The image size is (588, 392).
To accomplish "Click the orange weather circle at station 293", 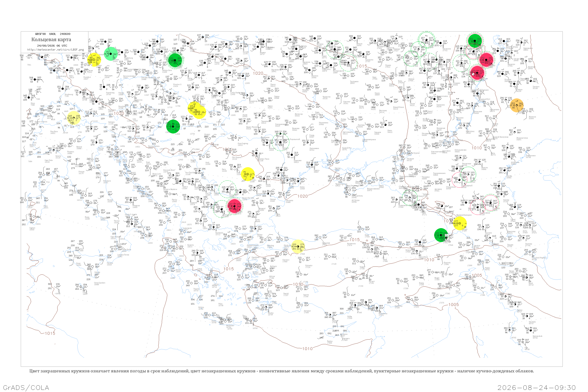I will pos(516,105).
